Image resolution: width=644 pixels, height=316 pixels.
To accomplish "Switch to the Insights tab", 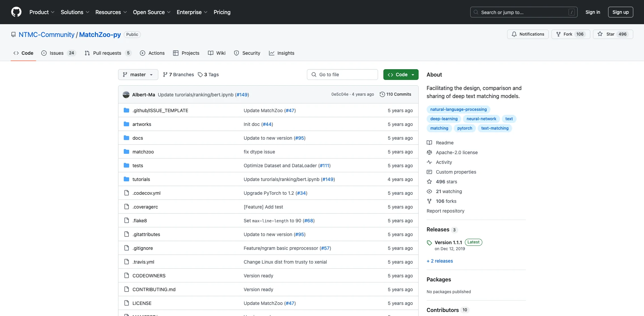I will 282,53.
